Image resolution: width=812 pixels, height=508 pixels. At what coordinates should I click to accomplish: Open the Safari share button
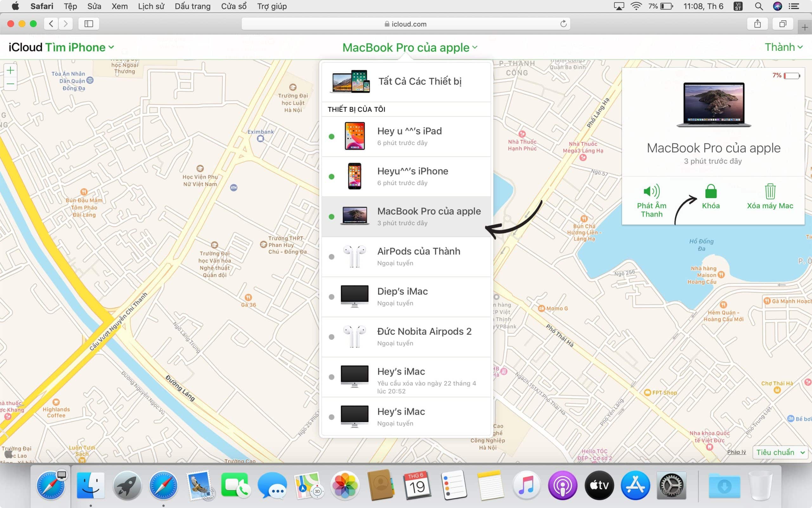(x=757, y=23)
